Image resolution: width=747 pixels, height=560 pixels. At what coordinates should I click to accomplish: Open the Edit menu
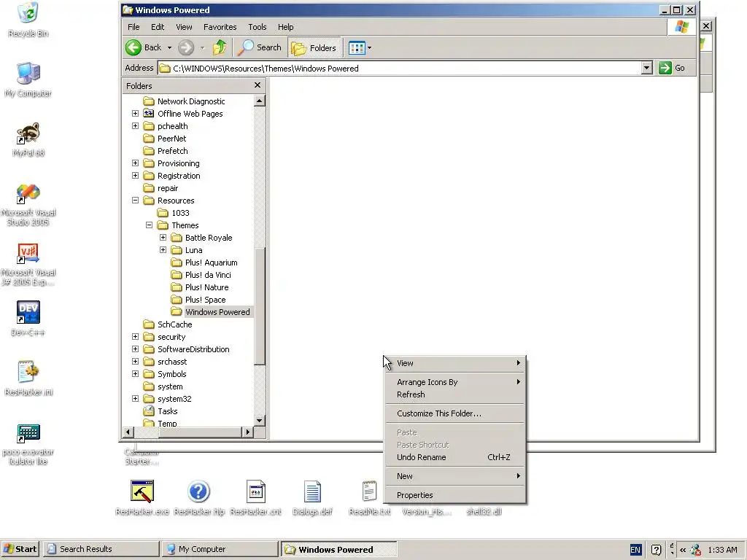[158, 27]
